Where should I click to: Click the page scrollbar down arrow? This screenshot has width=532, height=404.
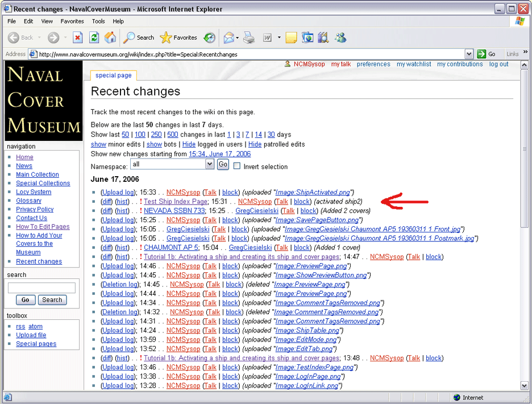[524, 386]
